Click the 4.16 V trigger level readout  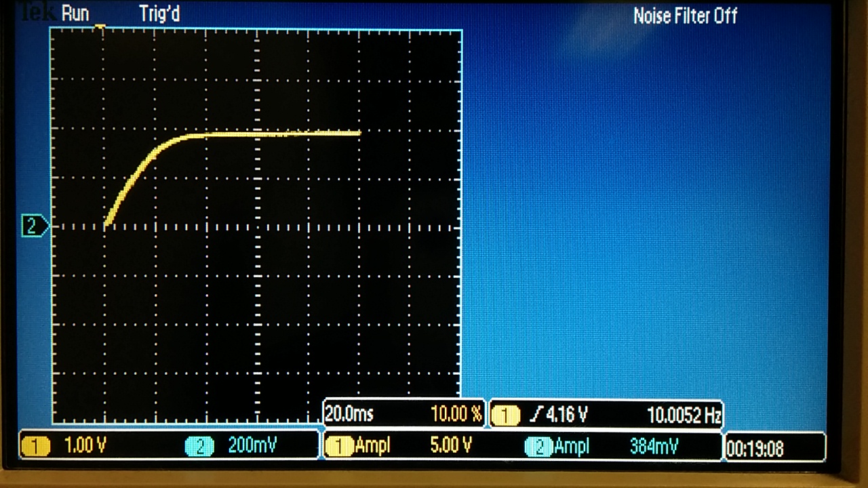click(566, 414)
